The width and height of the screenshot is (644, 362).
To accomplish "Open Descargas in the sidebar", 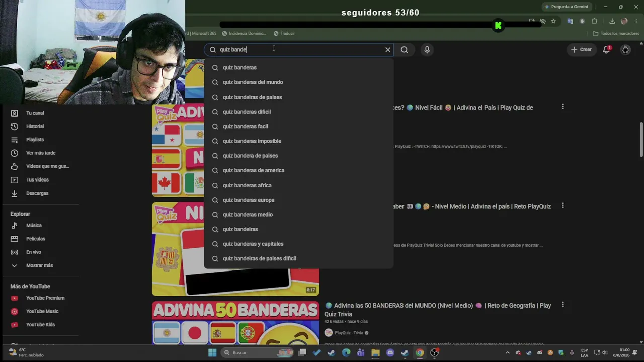I will [41, 193].
